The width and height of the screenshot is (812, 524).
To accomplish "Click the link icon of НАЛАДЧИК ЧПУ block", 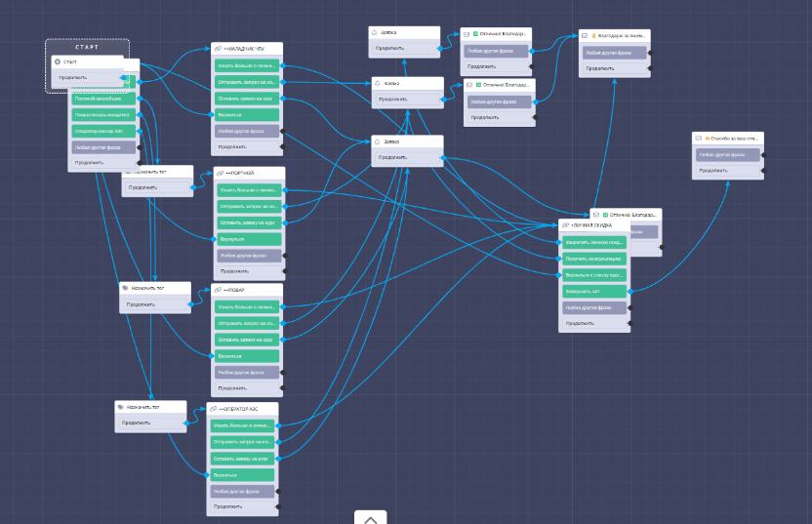I will pos(218,47).
